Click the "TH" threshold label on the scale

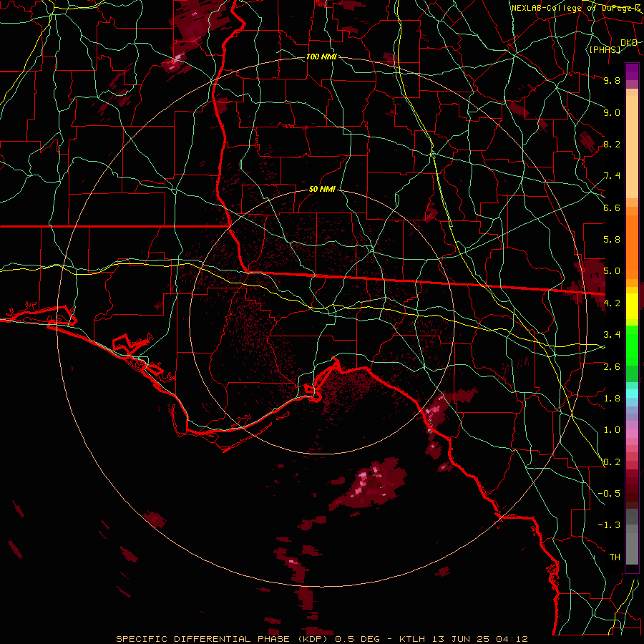[615, 557]
